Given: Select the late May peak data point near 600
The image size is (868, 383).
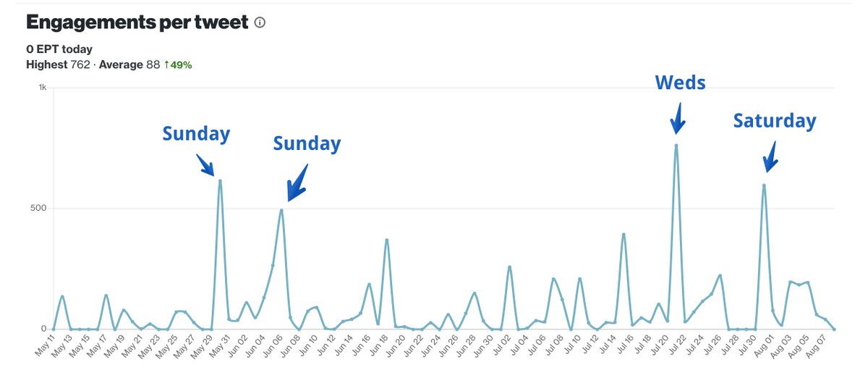Looking at the screenshot, I should (220, 181).
